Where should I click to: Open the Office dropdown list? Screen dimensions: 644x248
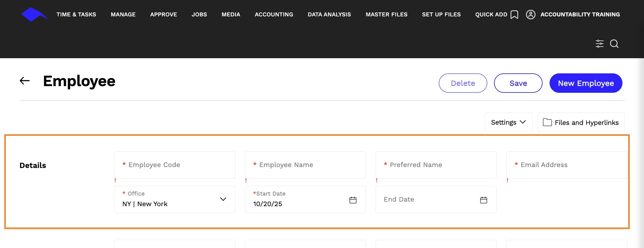175,199
